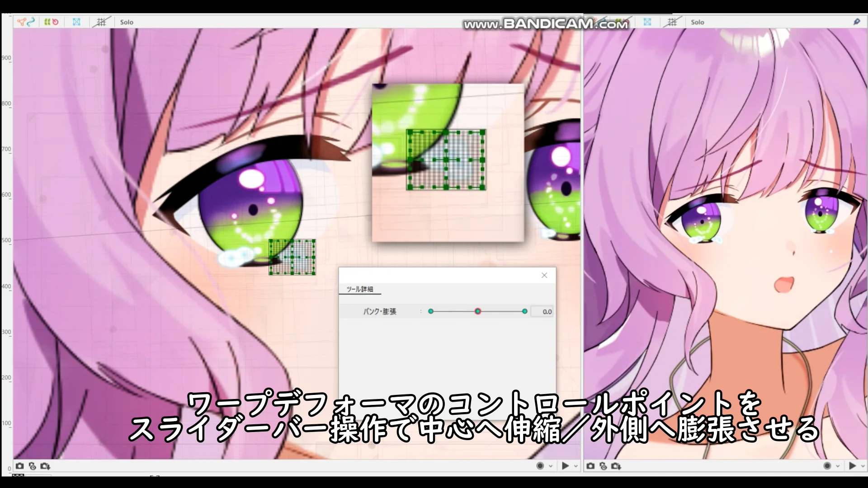The width and height of the screenshot is (868, 488).
Task: Click the pin icon in right view toolbar
Action: (x=857, y=22)
